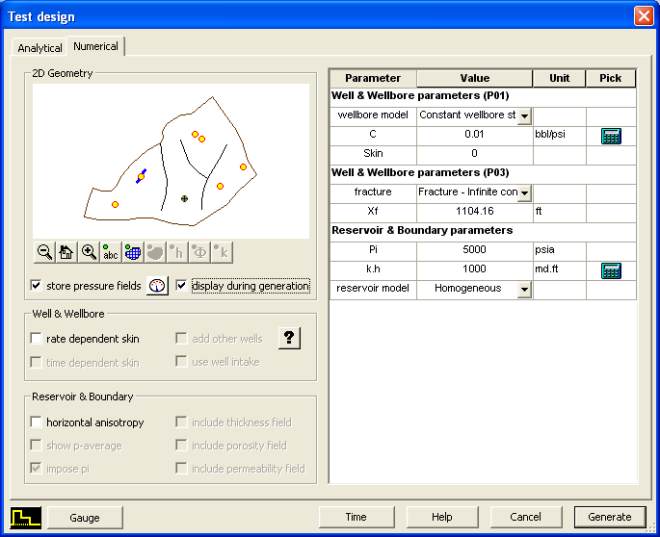Toggle the grid mesh display icon

[x=133, y=253]
